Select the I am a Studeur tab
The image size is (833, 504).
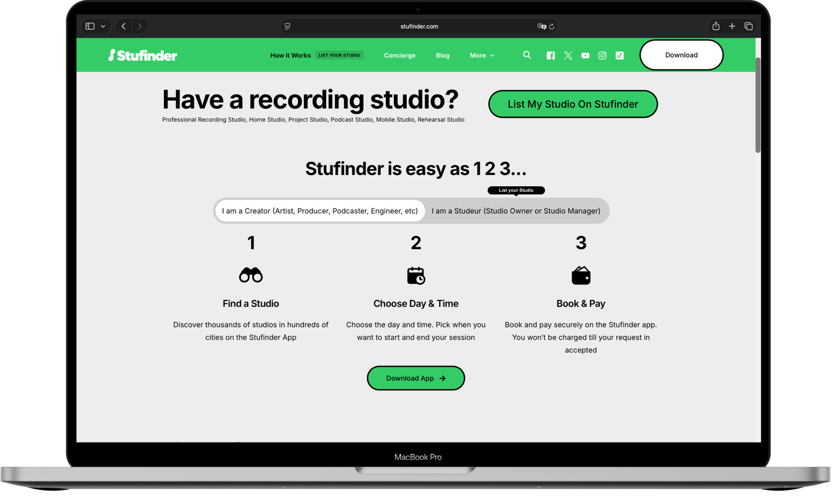516,211
